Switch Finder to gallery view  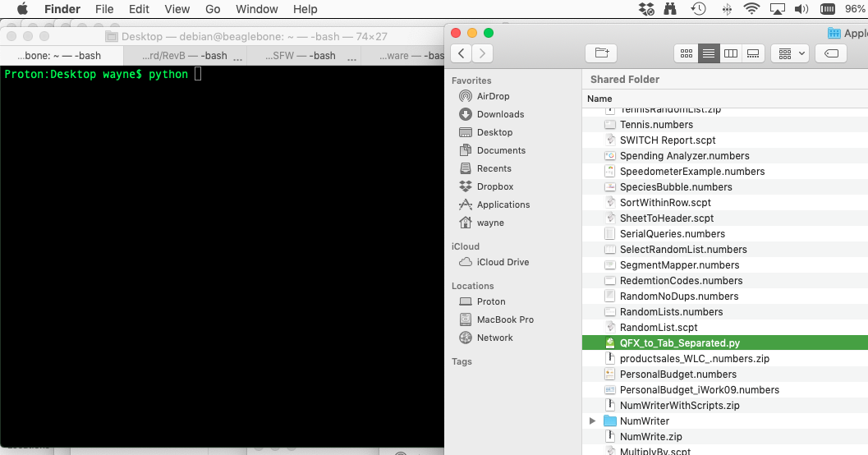(x=753, y=53)
